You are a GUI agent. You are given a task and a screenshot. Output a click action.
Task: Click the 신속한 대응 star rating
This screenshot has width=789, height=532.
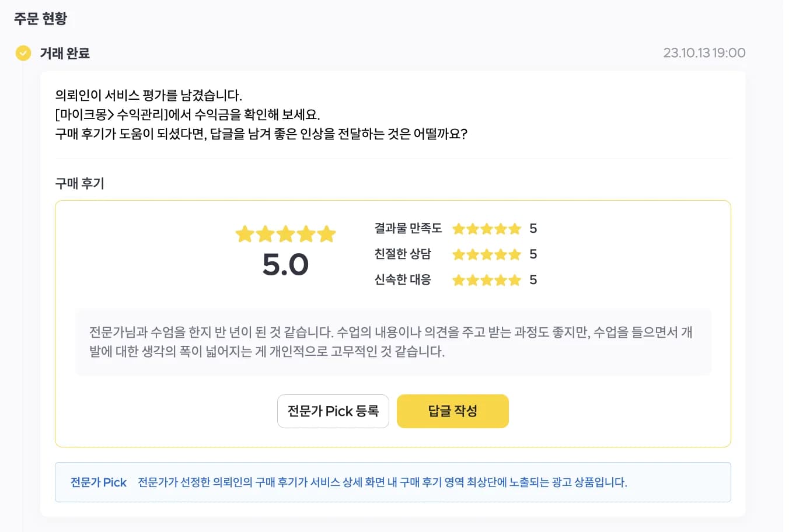pyautogui.click(x=487, y=280)
